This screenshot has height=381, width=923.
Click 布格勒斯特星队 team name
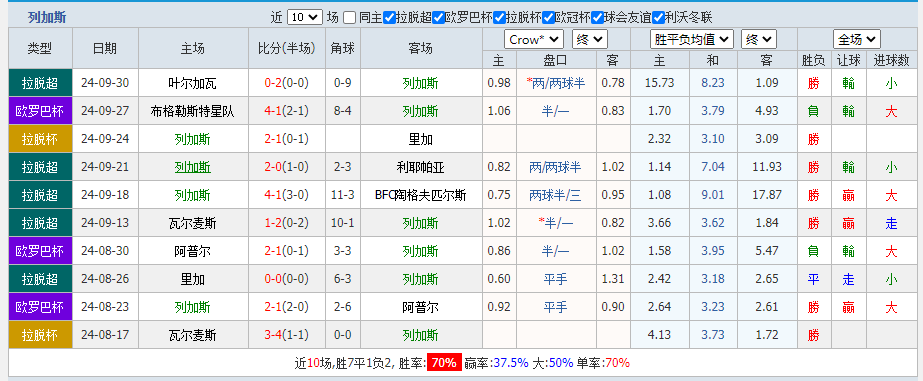coord(192,111)
